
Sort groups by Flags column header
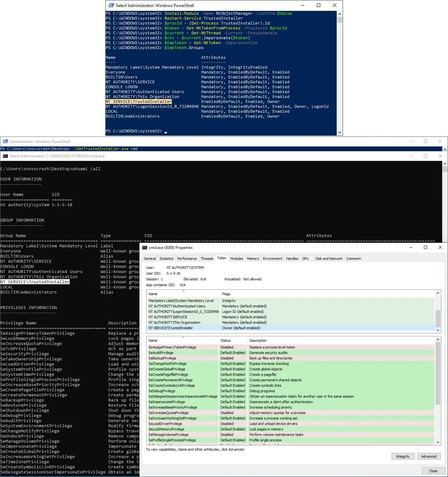coord(327,294)
